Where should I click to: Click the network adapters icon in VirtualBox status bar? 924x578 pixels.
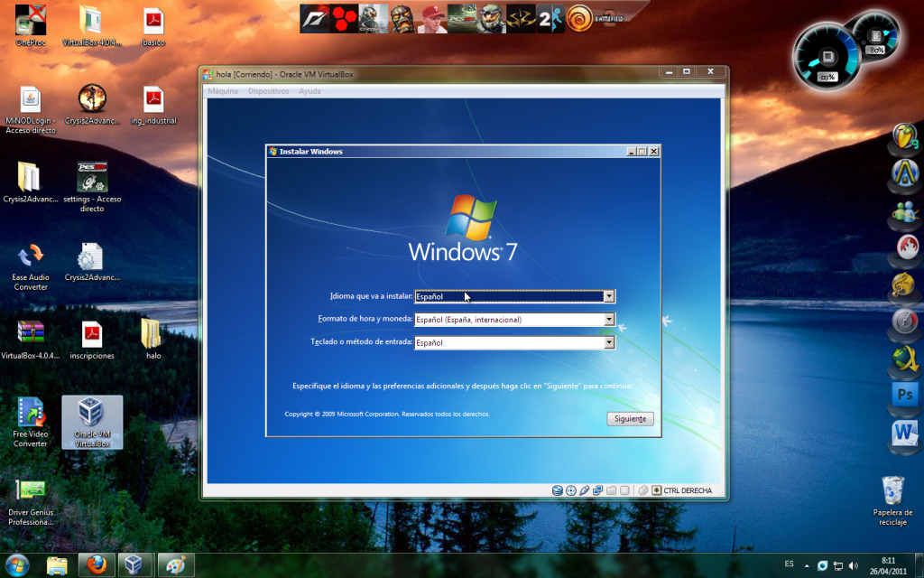[597, 490]
